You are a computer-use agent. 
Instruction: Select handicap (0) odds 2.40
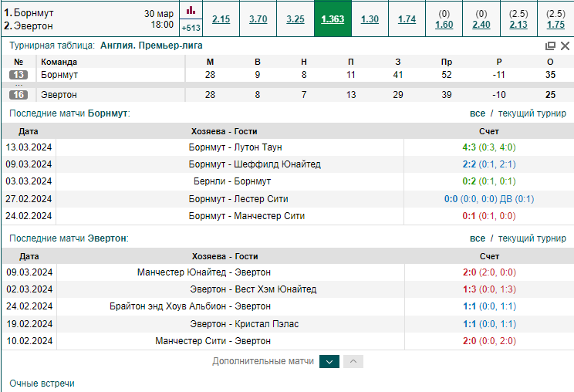tap(481, 25)
